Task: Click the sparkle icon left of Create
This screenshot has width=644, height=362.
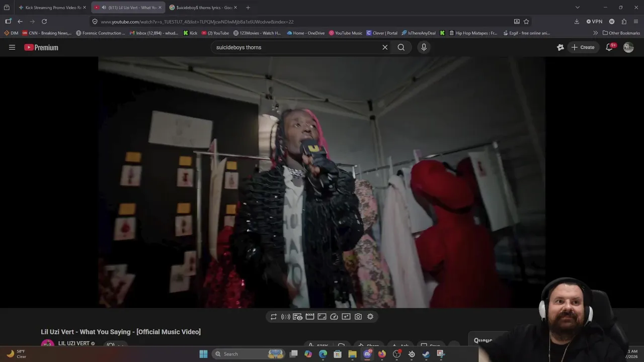Action: click(x=560, y=47)
